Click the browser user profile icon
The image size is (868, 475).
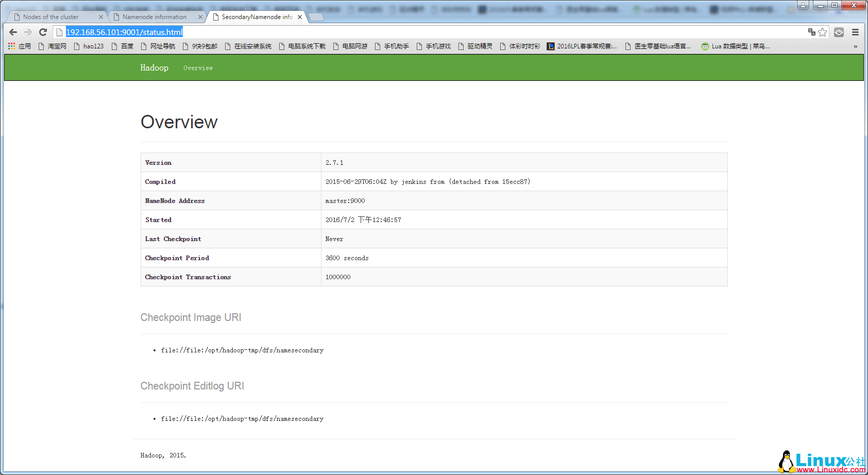803,6
